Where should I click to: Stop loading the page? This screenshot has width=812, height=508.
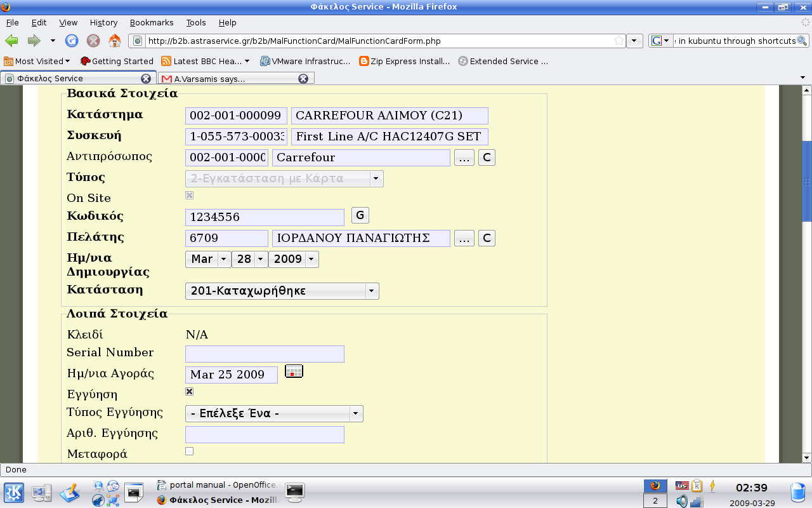[x=93, y=41]
